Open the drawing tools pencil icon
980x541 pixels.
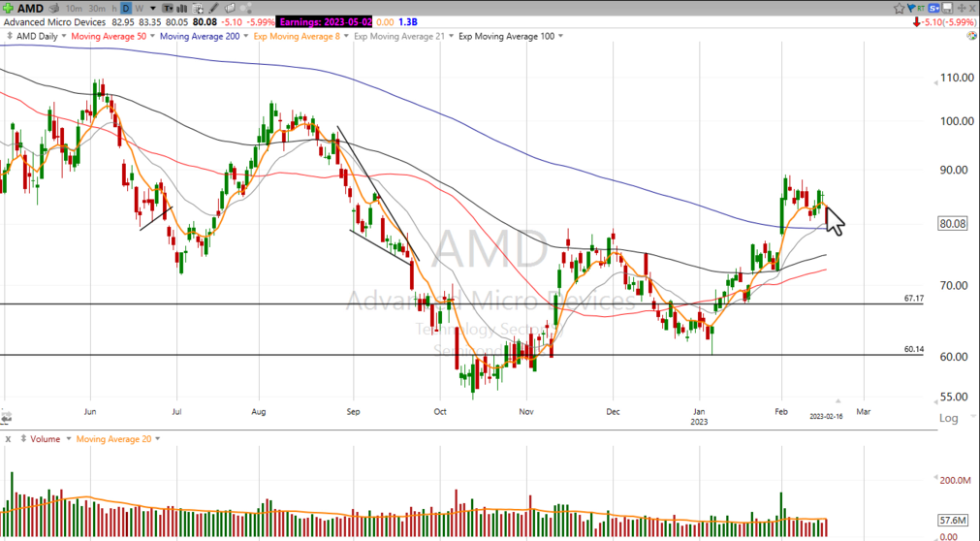tap(213, 8)
